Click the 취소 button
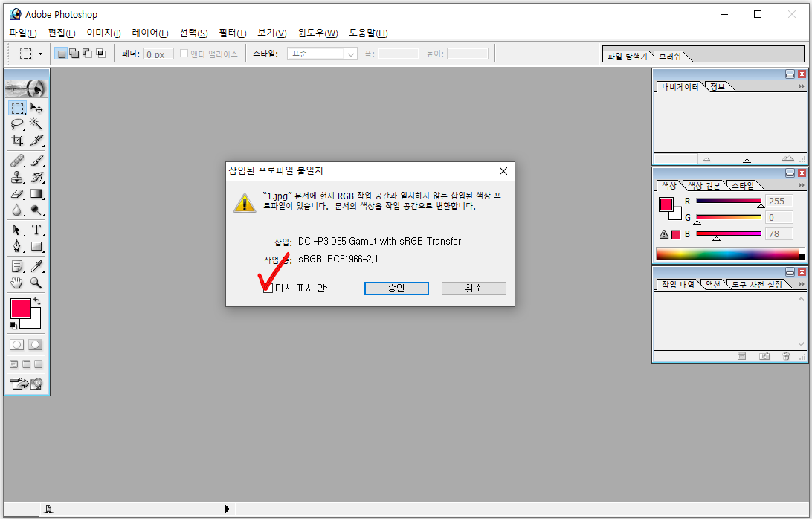 [474, 288]
